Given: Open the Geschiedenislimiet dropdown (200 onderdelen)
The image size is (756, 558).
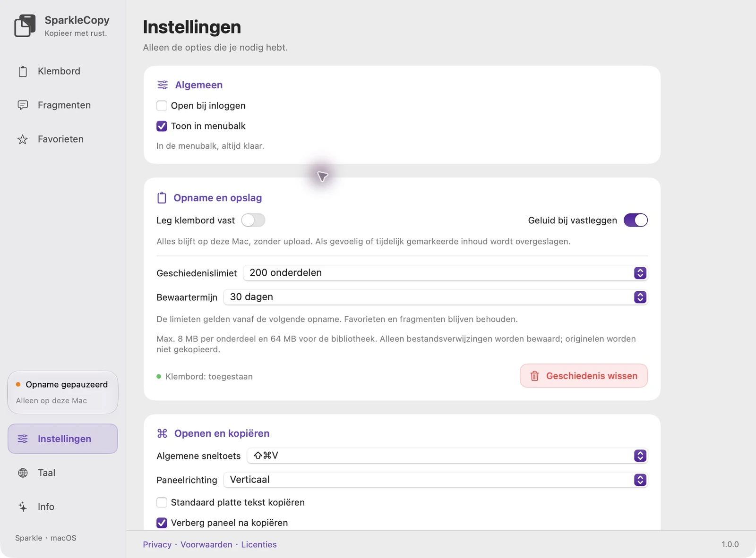Looking at the screenshot, I should coord(445,273).
